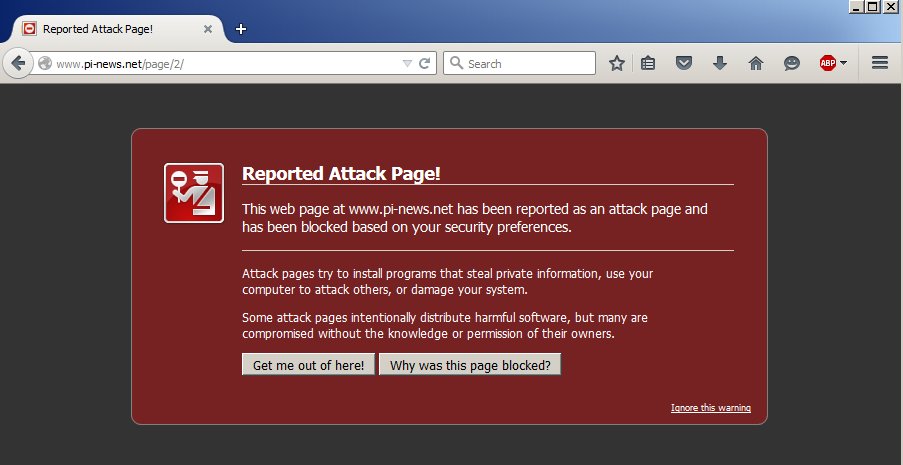903x465 pixels.
Task: Open the hamburger menu
Action: click(879, 63)
